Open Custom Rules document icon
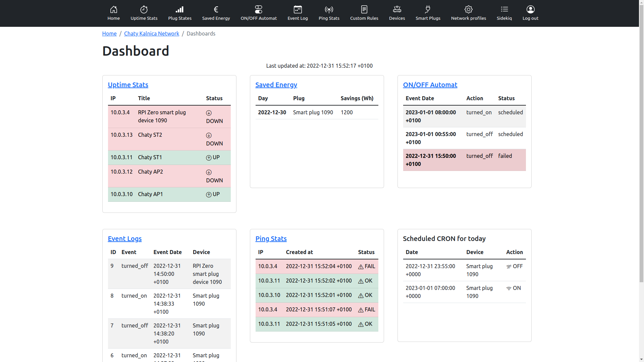The height and width of the screenshot is (362, 644). tap(364, 9)
